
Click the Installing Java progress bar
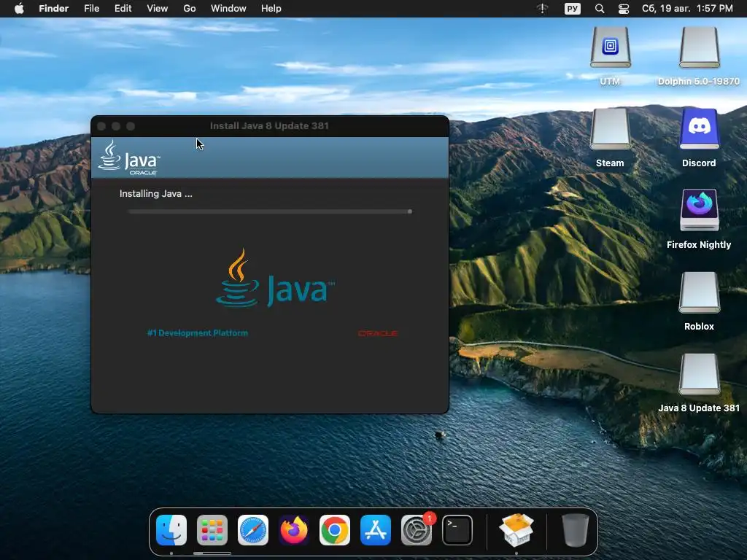(270, 211)
